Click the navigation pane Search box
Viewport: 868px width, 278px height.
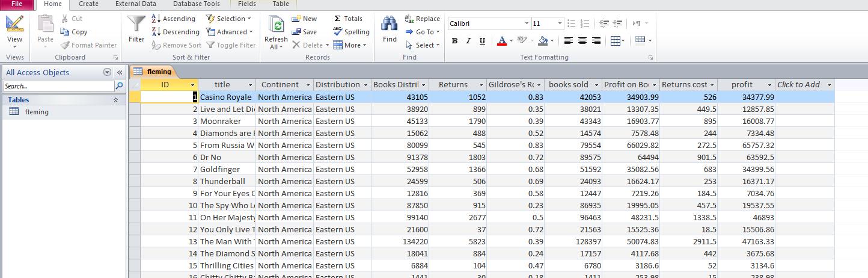(x=58, y=86)
